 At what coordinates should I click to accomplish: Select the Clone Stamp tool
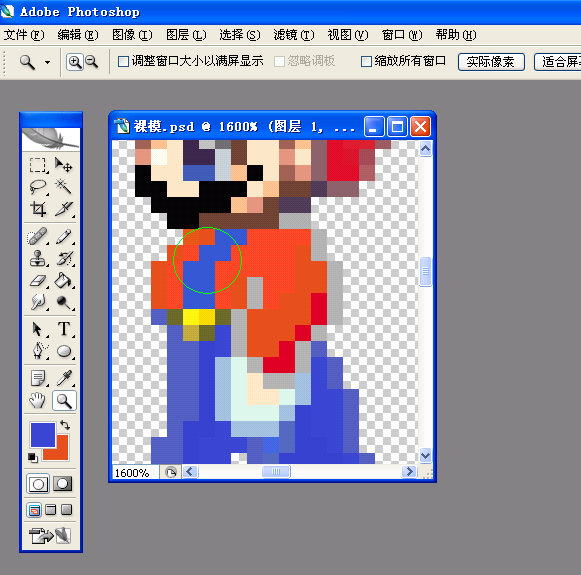point(38,259)
